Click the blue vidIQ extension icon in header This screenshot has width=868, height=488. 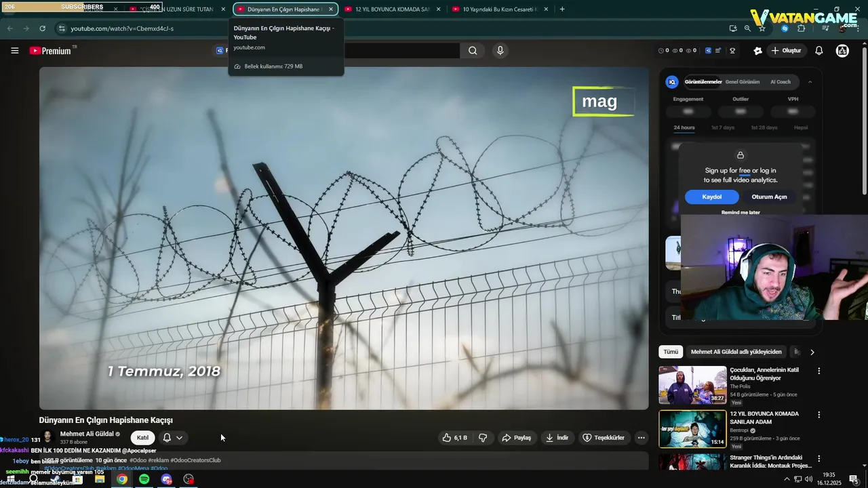tap(708, 51)
